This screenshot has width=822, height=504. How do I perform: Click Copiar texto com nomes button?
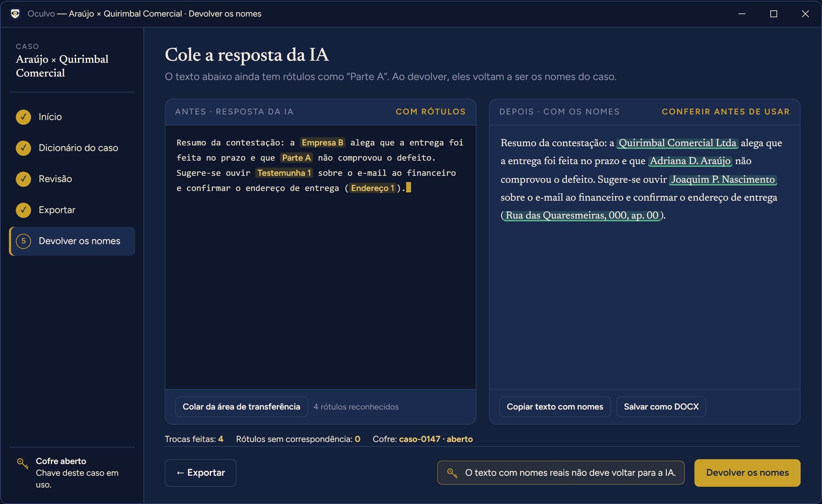tap(555, 407)
